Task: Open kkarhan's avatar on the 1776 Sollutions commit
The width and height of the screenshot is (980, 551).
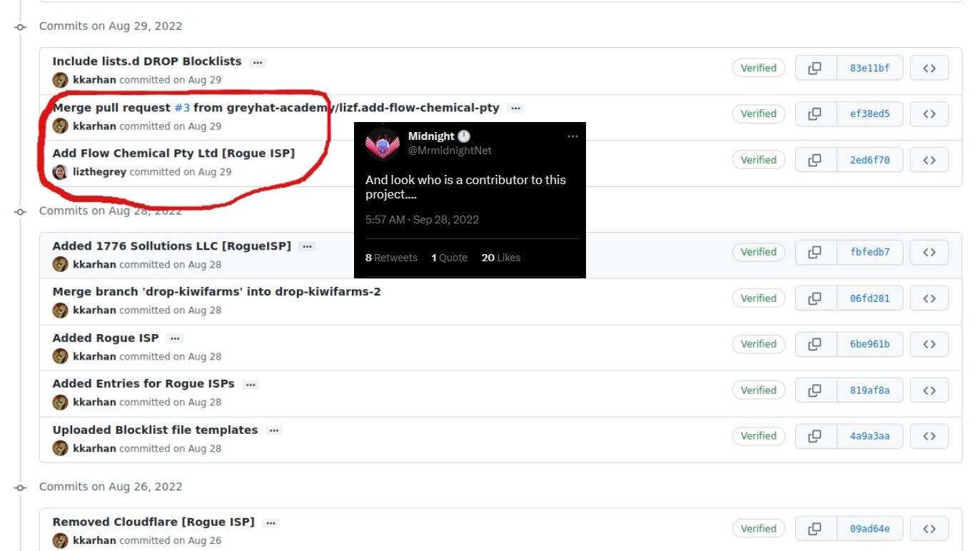Action: pyautogui.click(x=60, y=263)
